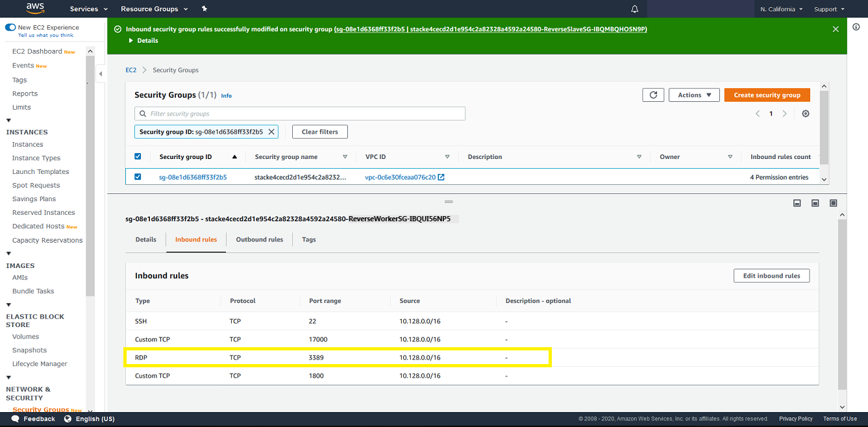Open the table preferences gear icon
This screenshot has height=427, width=868.
[x=805, y=113]
